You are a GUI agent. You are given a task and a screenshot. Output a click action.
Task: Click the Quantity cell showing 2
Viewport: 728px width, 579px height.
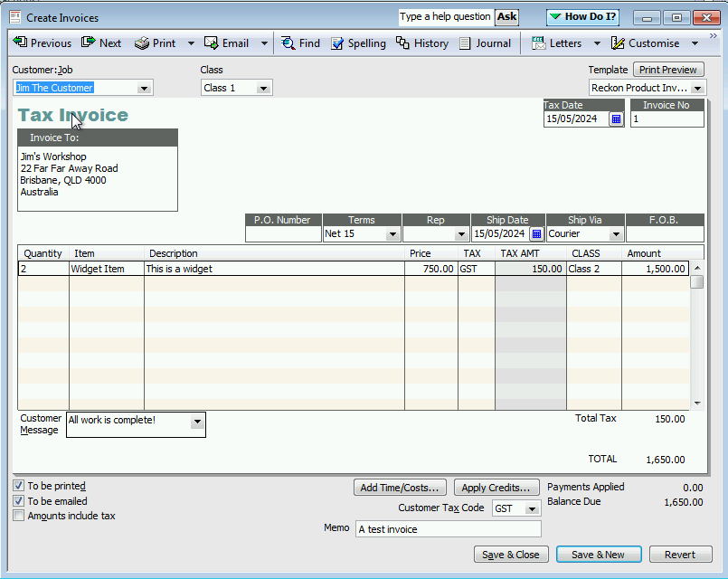click(44, 269)
